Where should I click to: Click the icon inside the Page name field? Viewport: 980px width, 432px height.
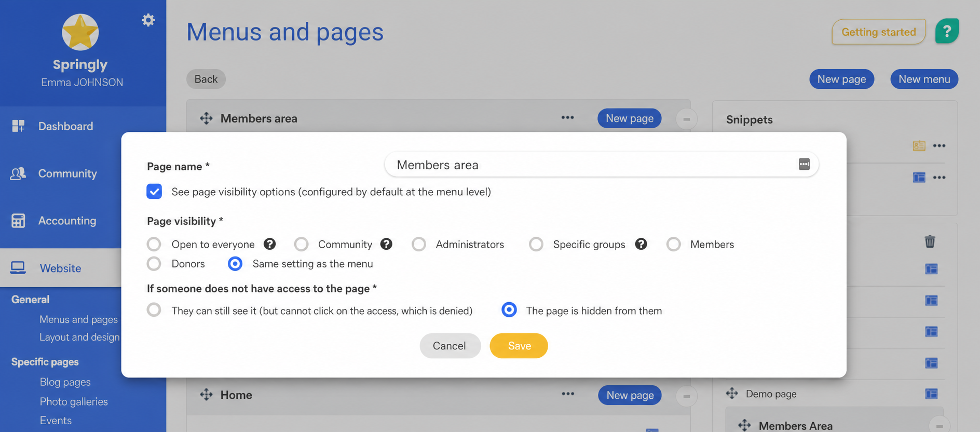click(804, 165)
